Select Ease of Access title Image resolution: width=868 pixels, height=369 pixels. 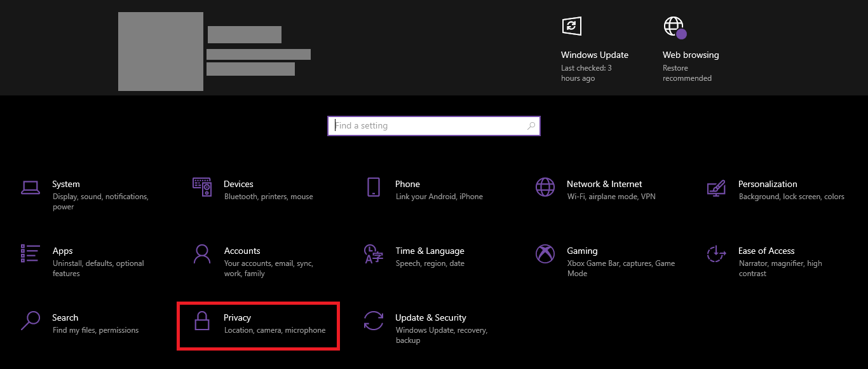pos(766,251)
